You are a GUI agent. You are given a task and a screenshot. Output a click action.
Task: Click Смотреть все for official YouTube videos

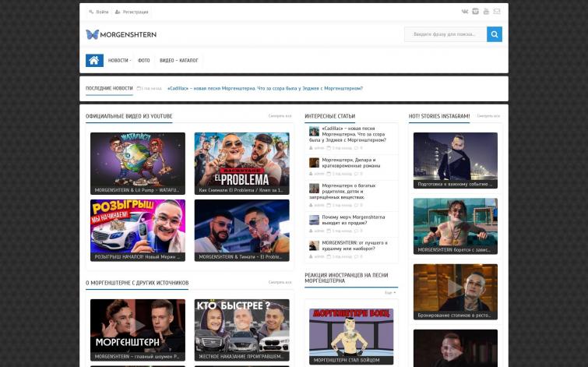(x=280, y=116)
